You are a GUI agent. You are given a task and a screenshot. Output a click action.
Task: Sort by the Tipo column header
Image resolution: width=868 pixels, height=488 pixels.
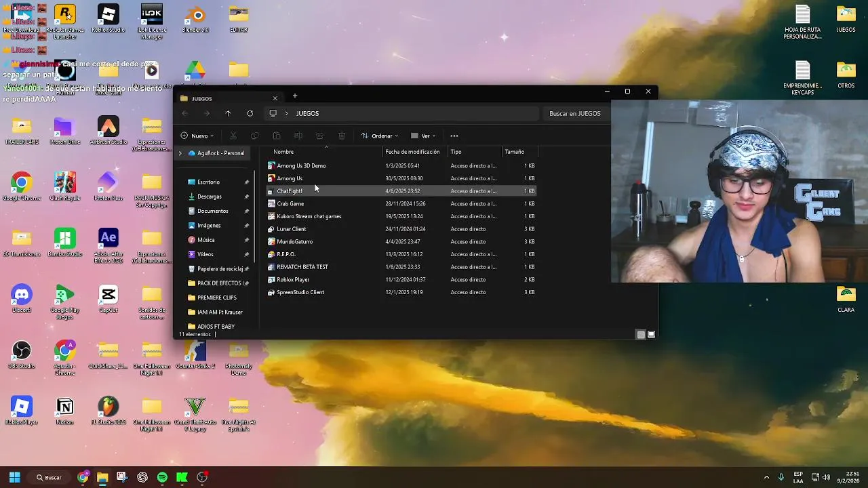pyautogui.click(x=475, y=152)
